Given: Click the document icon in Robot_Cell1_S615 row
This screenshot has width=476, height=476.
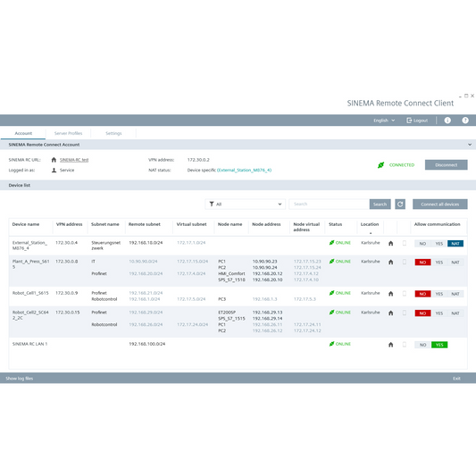Looking at the screenshot, I should [x=404, y=293].
